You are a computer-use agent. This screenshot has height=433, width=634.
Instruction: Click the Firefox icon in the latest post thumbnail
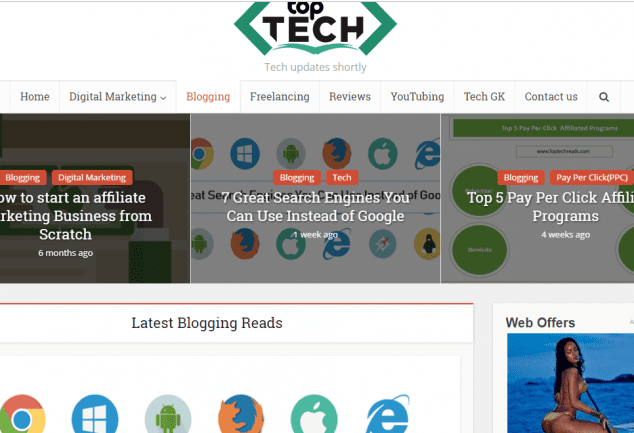tap(241, 415)
